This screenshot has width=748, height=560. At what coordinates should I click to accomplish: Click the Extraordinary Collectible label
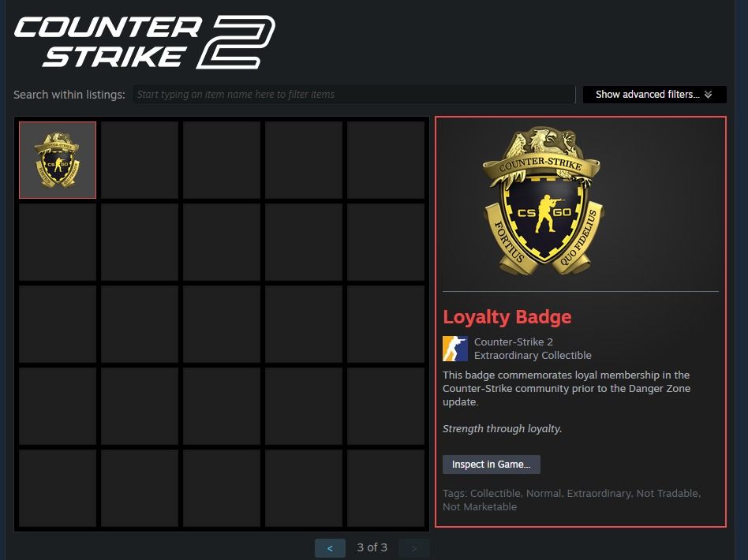pos(533,356)
